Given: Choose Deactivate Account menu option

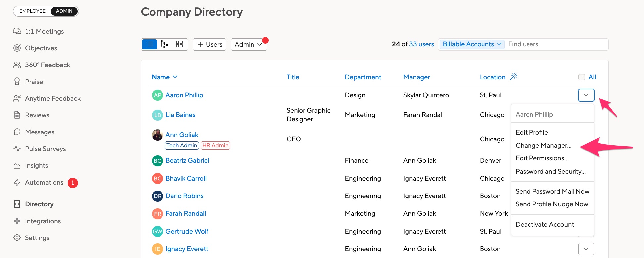Looking at the screenshot, I should pyautogui.click(x=544, y=224).
